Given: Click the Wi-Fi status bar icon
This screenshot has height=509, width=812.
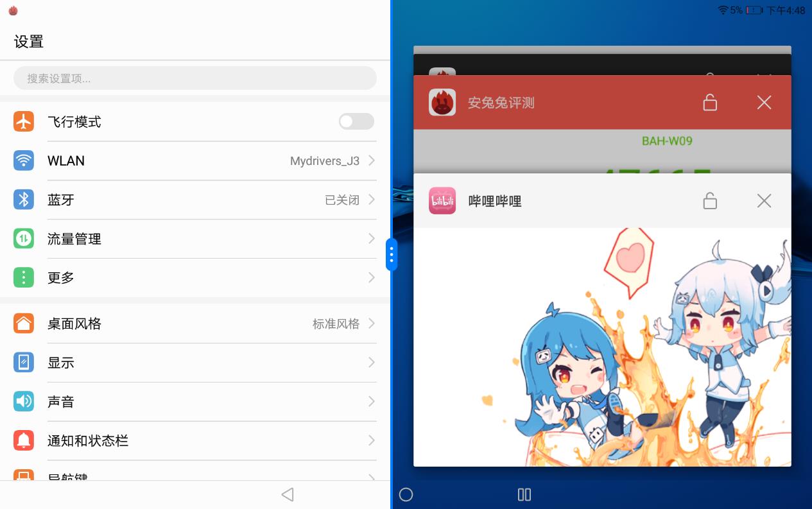Looking at the screenshot, I should pyautogui.click(x=723, y=10).
